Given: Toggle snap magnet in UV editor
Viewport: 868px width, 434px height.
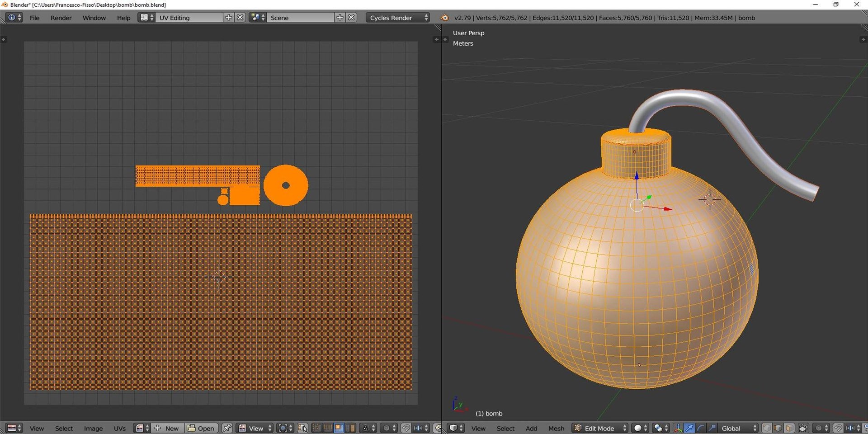Looking at the screenshot, I should [406, 428].
